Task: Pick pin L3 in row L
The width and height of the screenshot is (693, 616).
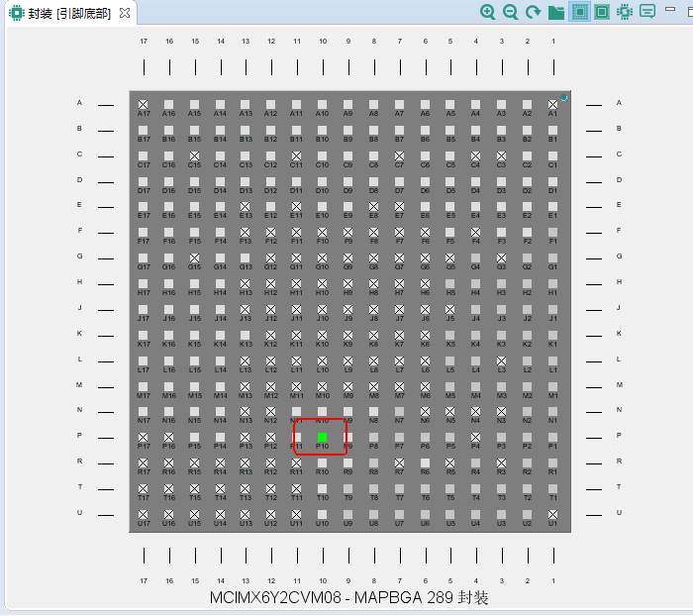Action: pyautogui.click(x=501, y=360)
